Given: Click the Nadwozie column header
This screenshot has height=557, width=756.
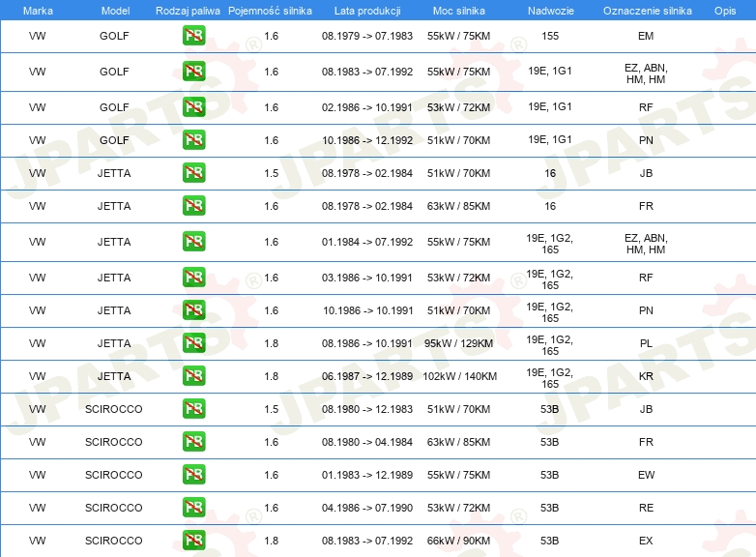Looking at the screenshot, I should tap(551, 11).
